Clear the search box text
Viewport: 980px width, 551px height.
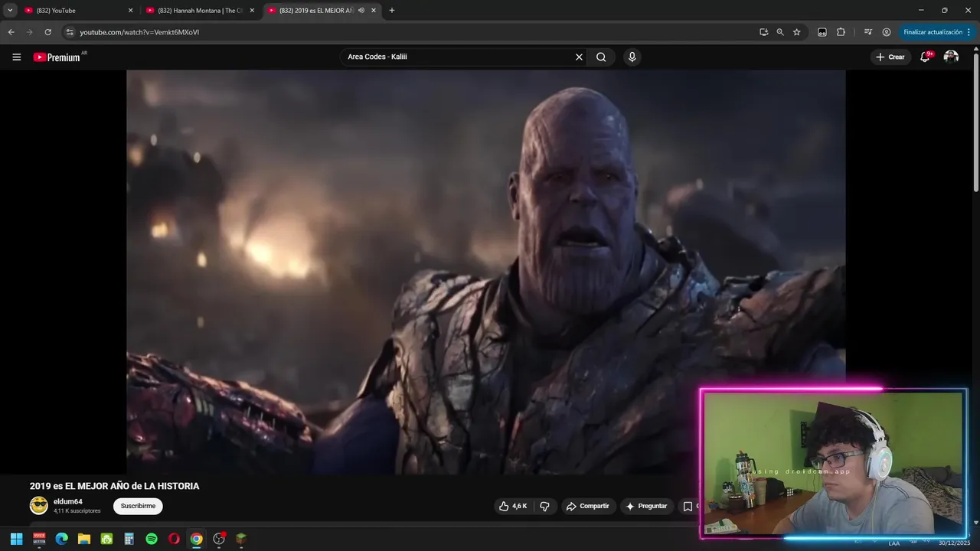point(579,57)
